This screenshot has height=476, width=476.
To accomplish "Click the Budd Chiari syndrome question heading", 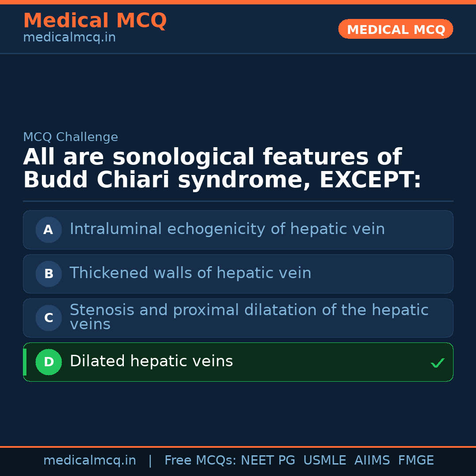I will pos(222,169).
